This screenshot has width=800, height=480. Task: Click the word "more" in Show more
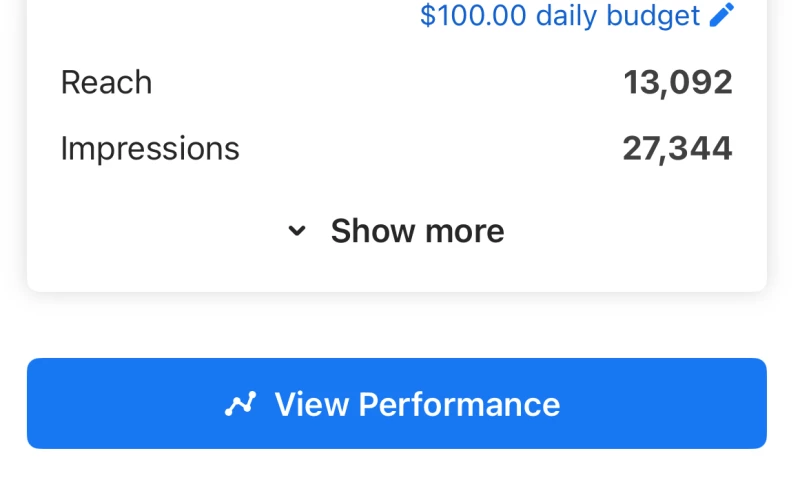pyautogui.click(x=464, y=231)
